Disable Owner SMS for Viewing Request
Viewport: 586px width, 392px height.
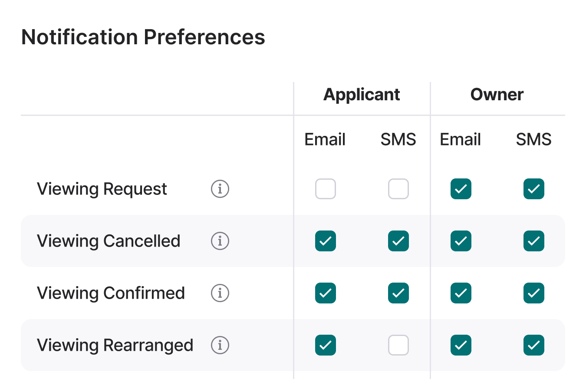(533, 189)
